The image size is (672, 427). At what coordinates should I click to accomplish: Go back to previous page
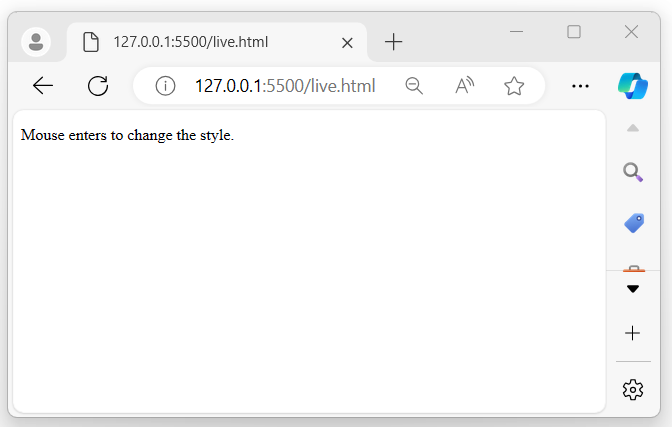coord(43,86)
